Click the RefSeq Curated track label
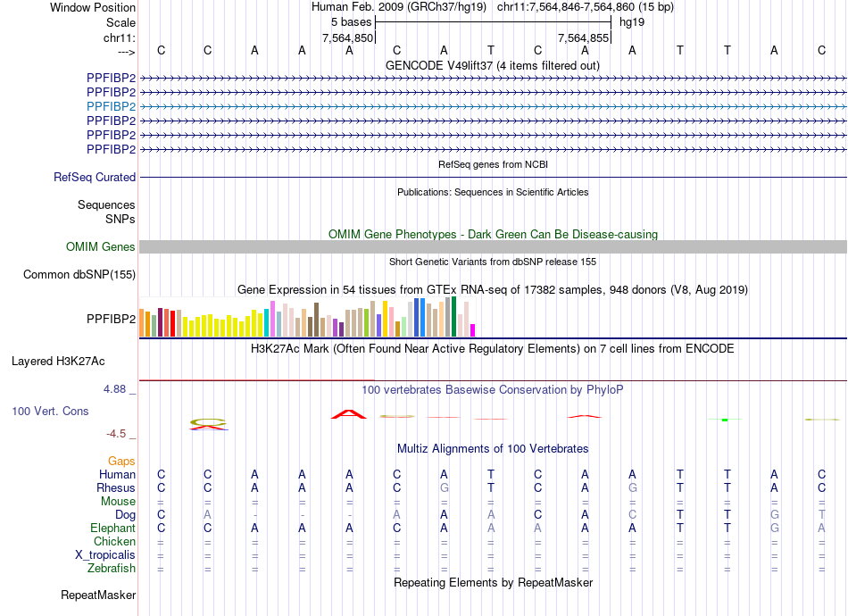848x616 pixels. tap(95, 177)
